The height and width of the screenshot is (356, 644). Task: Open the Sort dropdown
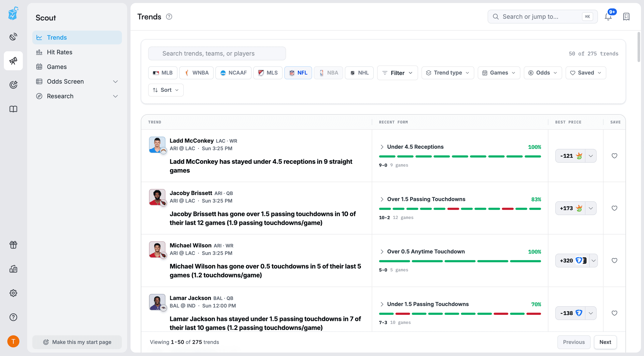click(x=166, y=90)
